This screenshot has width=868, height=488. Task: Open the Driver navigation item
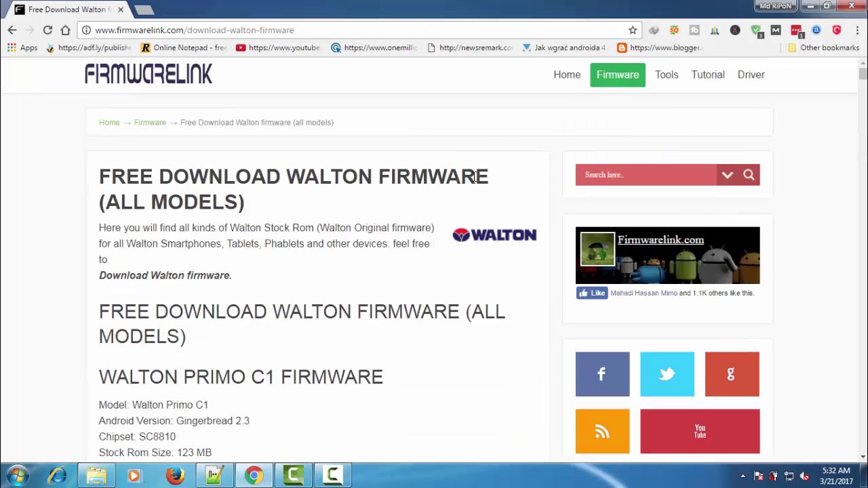tap(751, 75)
